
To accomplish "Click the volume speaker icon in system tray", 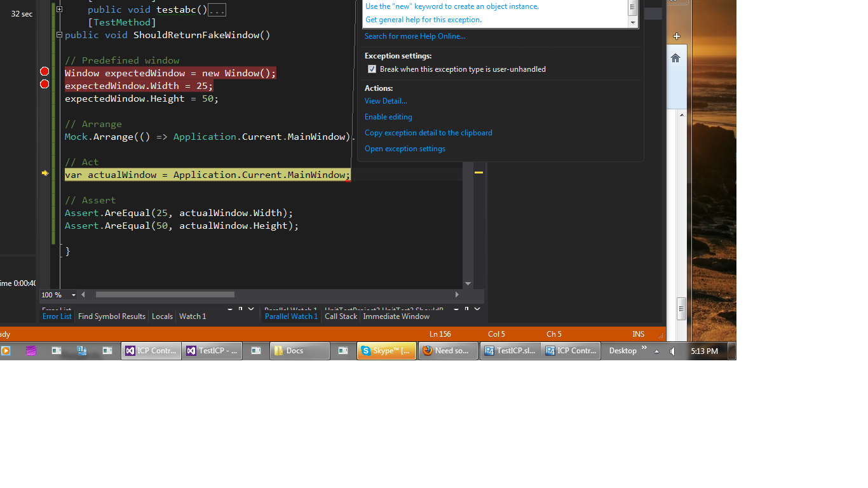I will (x=673, y=351).
